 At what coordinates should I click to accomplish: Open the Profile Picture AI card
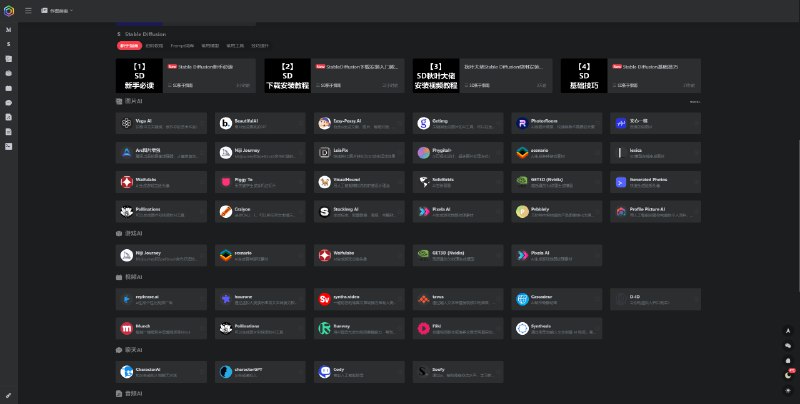(x=656, y=212)
